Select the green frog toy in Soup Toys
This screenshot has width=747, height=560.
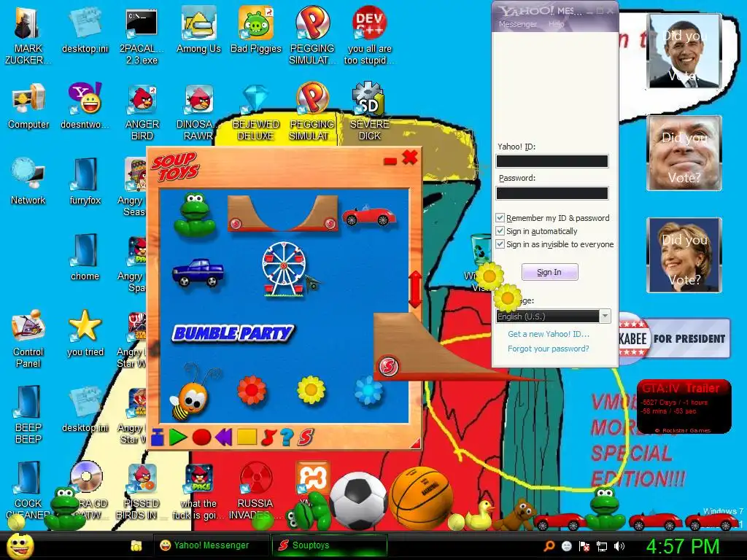194,214
